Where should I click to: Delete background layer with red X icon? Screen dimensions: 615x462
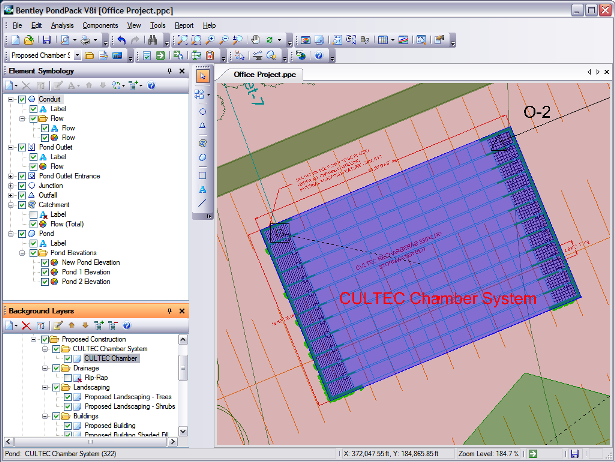(26, 326)
